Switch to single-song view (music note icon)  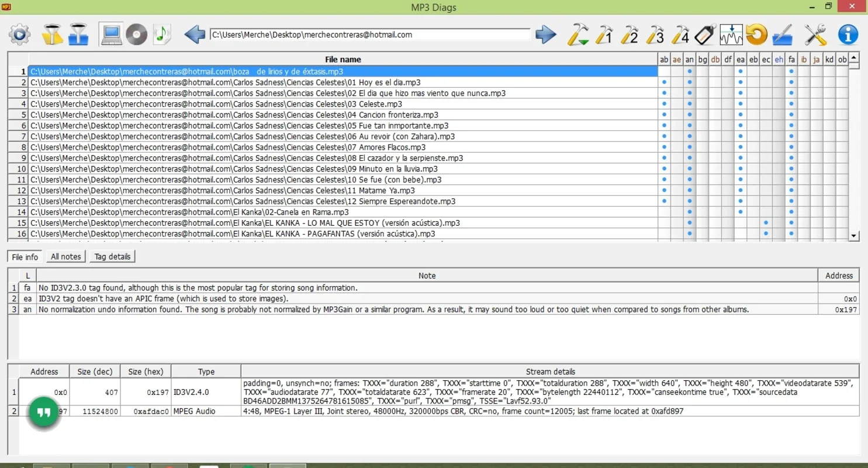coord(162,35)
